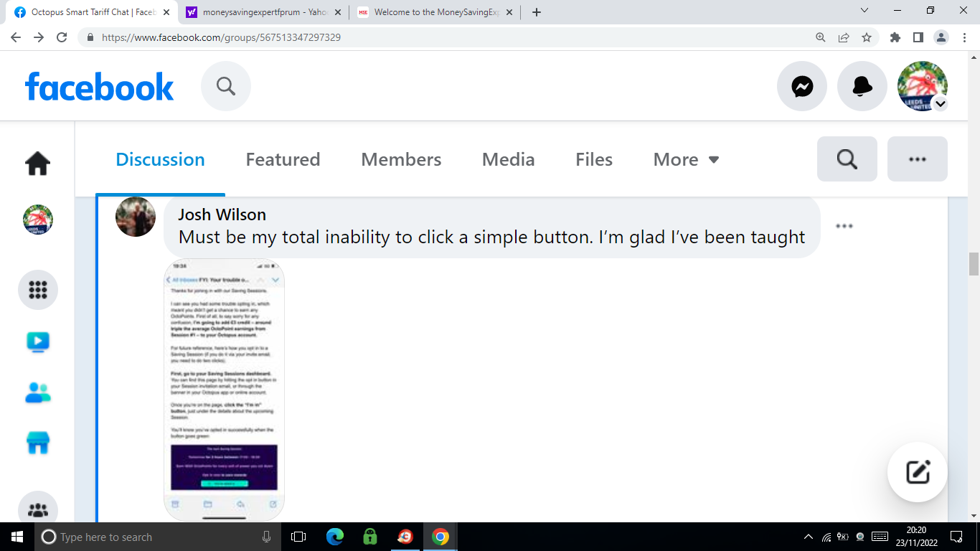
Task: Close the Octopus Smart Tariff Chat tab
Action: point(165,12)
